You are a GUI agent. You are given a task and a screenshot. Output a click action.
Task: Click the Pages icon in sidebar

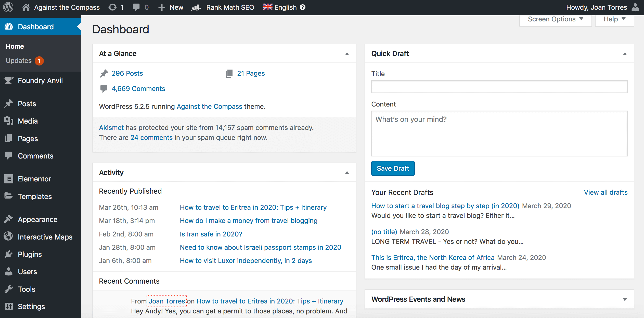(8, 138)
